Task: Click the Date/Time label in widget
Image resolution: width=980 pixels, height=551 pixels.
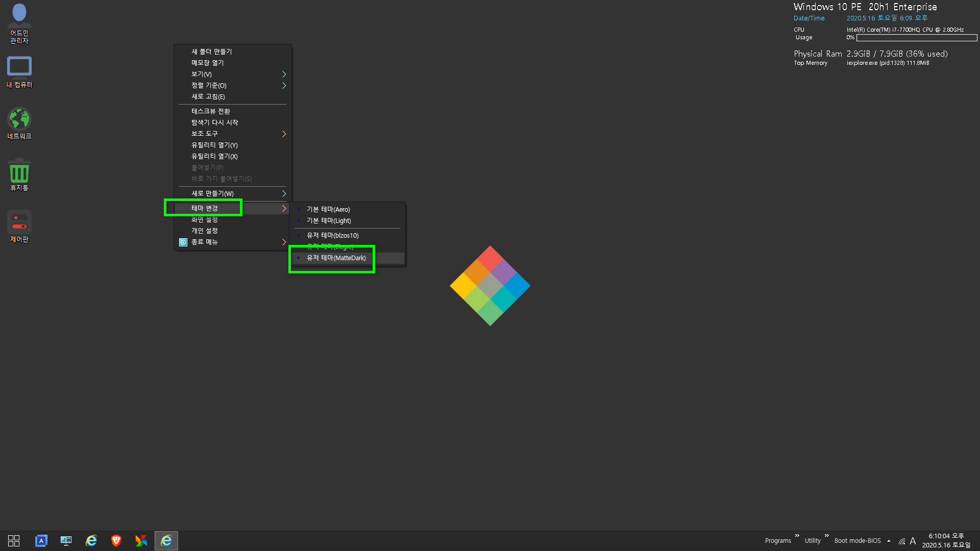Action: pos(809,18)
